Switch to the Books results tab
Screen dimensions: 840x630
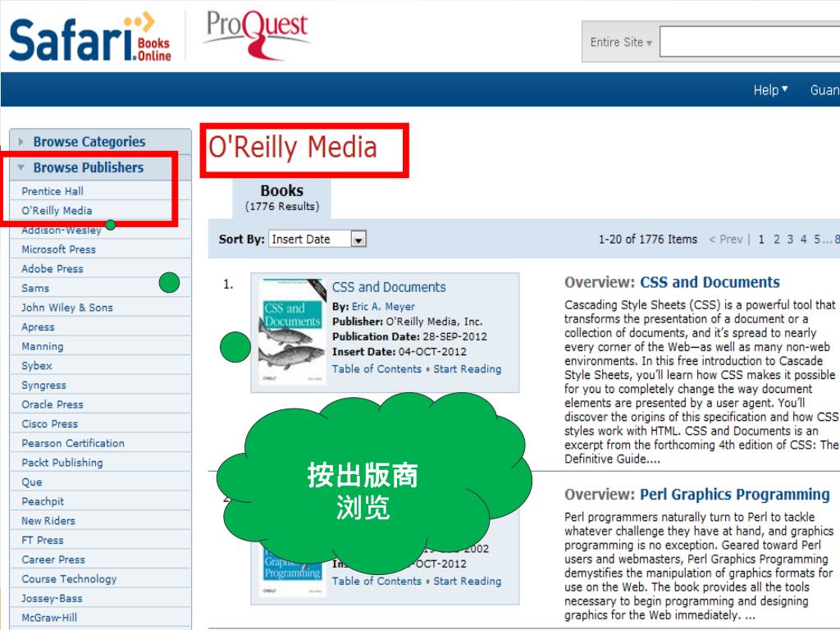(x=282, y=198)
